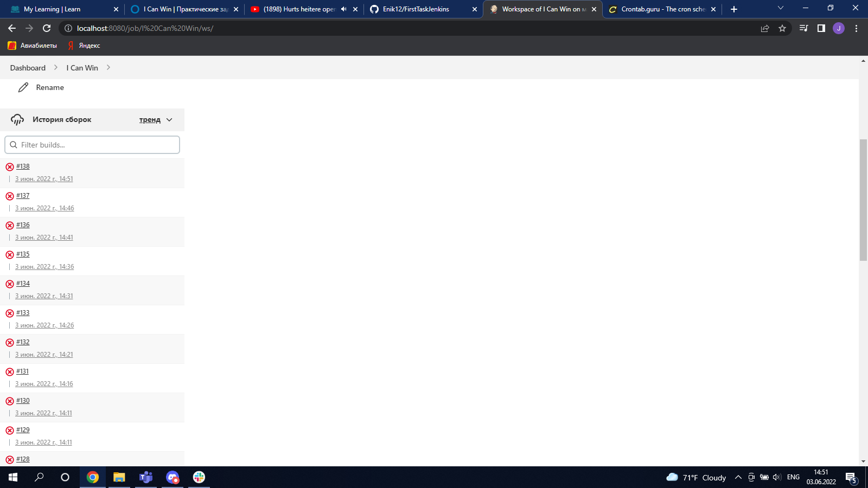
Task: Show hidden system tray icons
Action: [x=738, y=477]
